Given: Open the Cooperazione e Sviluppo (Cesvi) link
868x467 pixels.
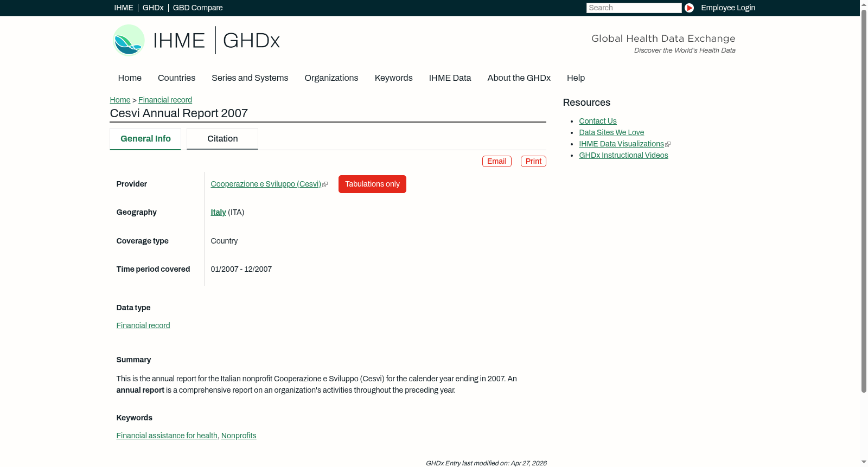Looking at the screenshot, I should 266,184.
